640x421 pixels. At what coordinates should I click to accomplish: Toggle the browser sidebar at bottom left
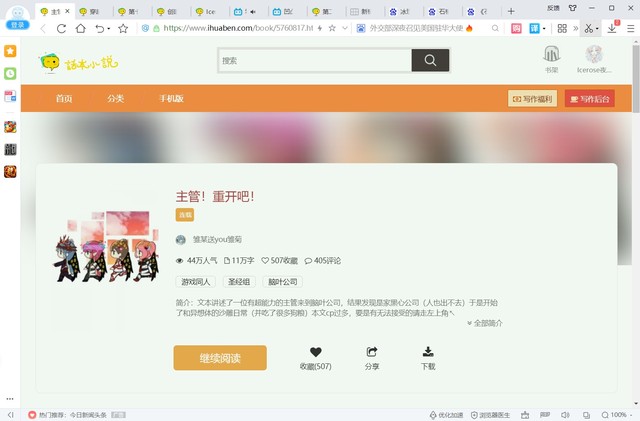(10, 414)
